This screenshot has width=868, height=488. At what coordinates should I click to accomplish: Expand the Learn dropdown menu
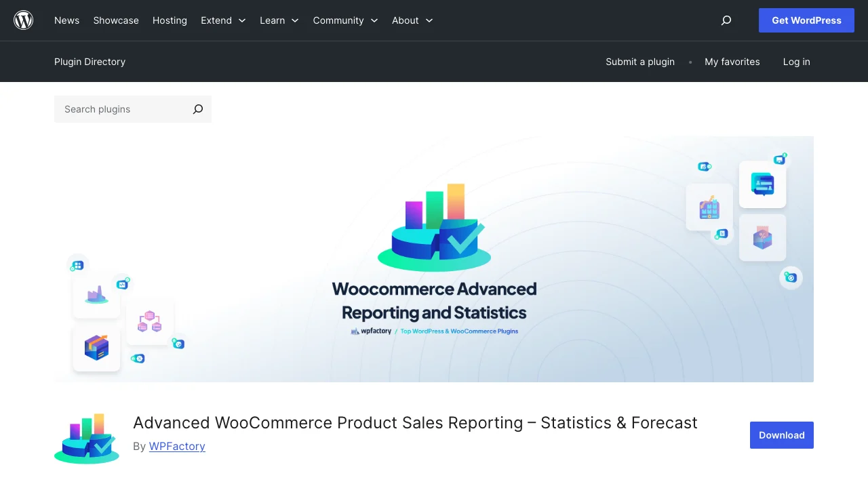[x=279, y=20]
